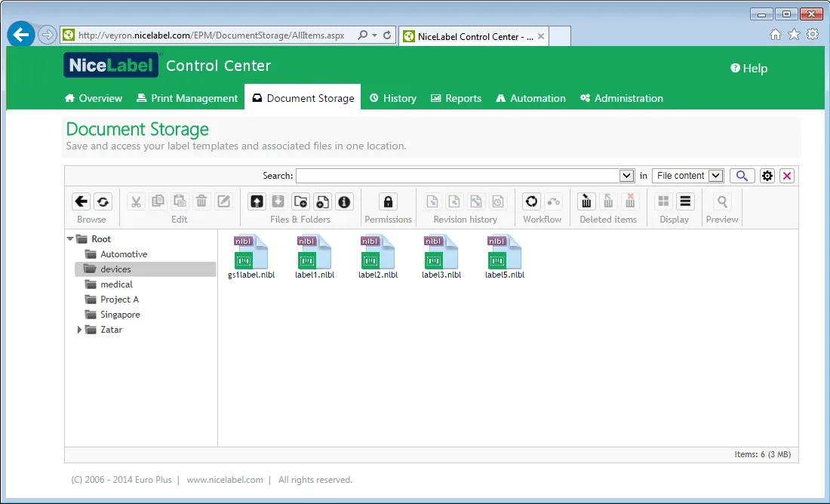The image size is (830, 504).
Task: Click the Upload file icon
Action: pos(257,201)
